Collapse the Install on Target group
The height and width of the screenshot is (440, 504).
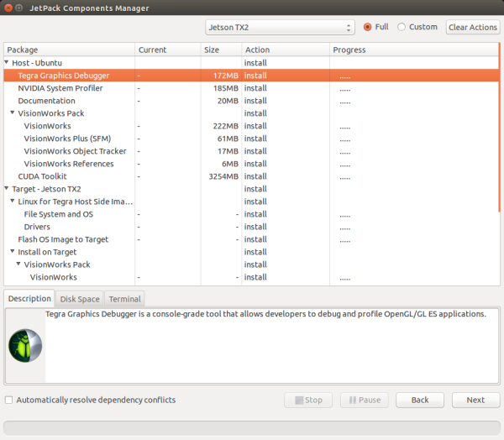click(13, 252)
